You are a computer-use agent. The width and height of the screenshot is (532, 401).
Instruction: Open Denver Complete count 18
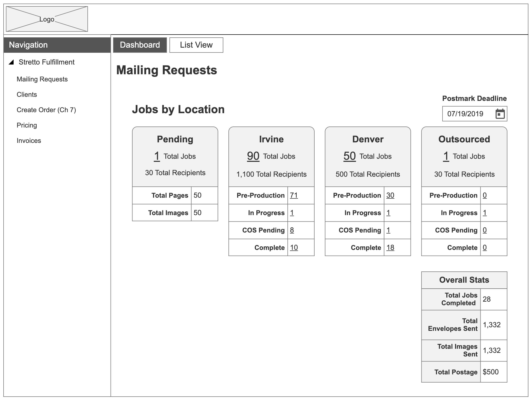pos(390,248)
